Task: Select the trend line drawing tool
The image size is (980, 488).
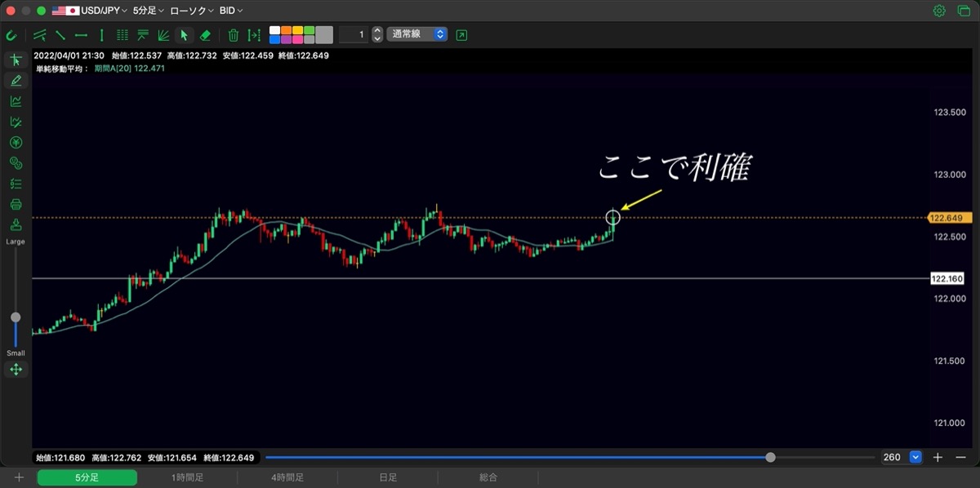Action: [60, 35]
